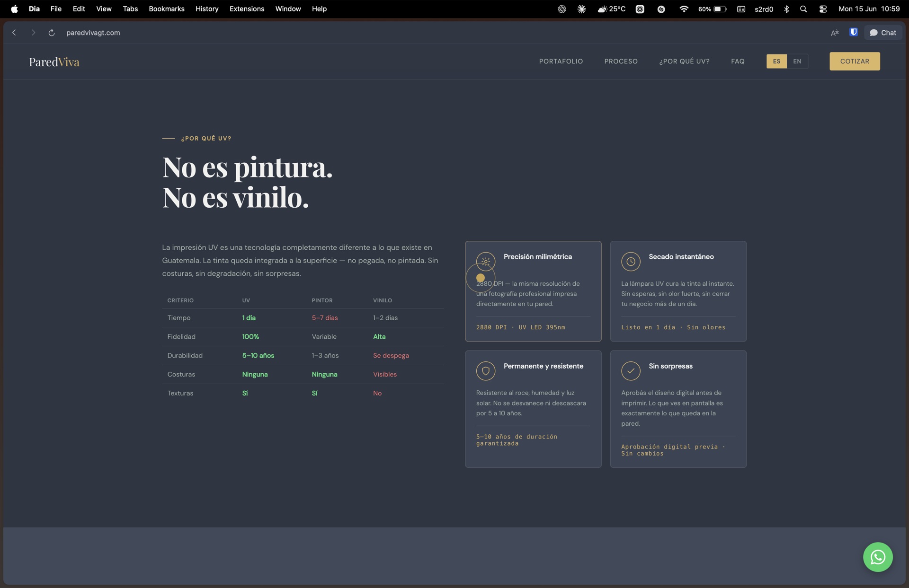Go to PROCESO section

click(x=621, y=61)
